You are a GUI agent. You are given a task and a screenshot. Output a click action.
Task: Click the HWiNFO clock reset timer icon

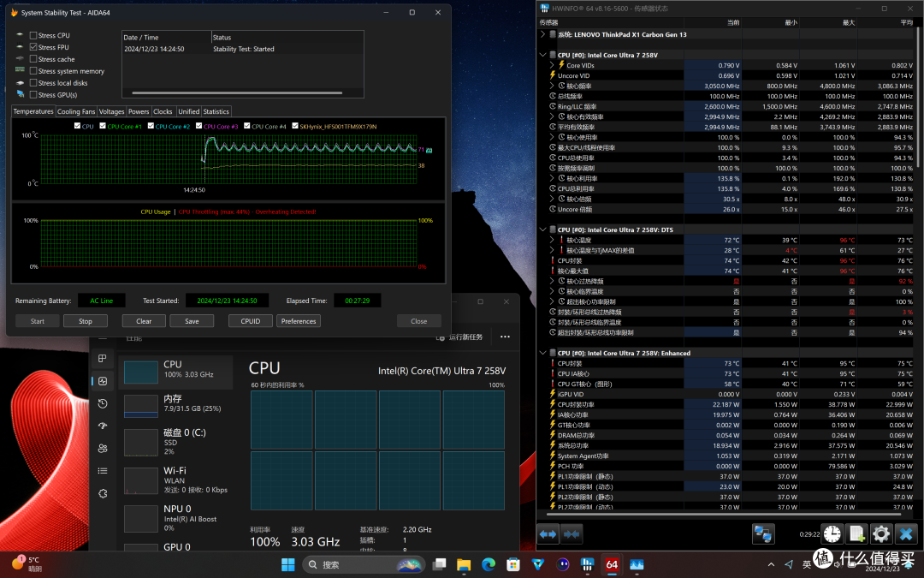pyautogui.click(x=831, y=534)
